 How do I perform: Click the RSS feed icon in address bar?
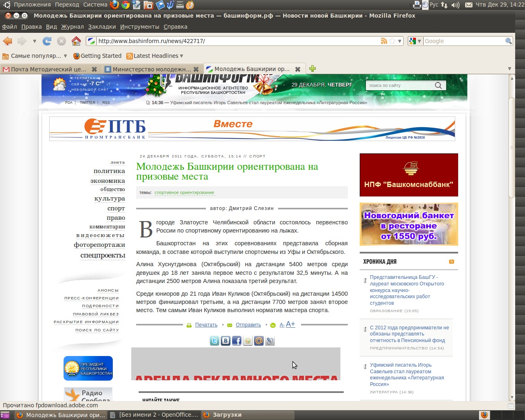click(x=384, y=41)
